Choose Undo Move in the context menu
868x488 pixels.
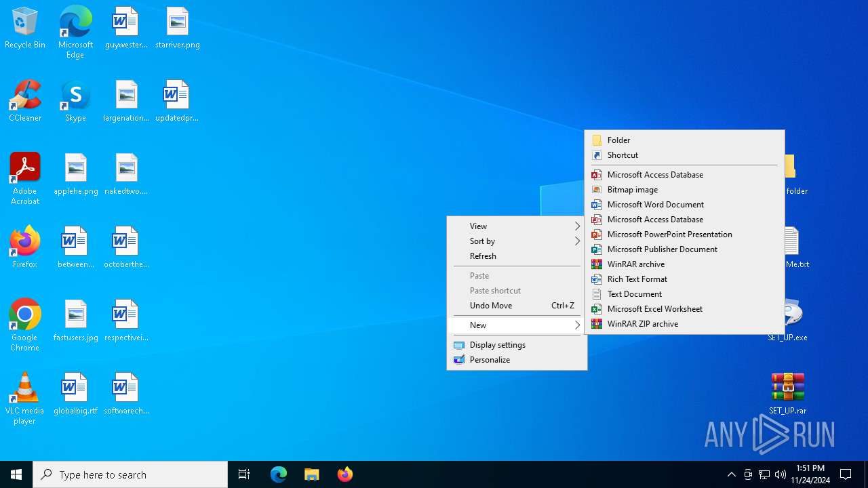(517, 306)
